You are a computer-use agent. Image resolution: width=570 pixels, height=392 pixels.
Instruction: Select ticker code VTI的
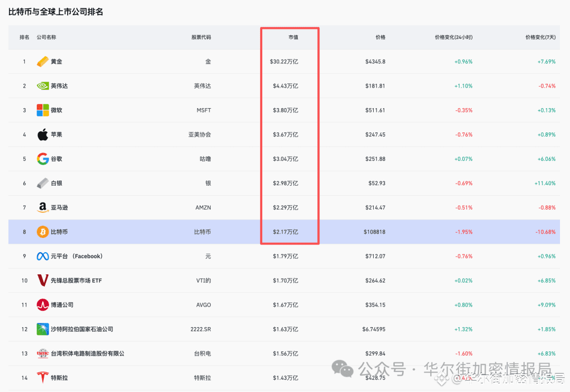pyautogui.click(x=204, y=281)
